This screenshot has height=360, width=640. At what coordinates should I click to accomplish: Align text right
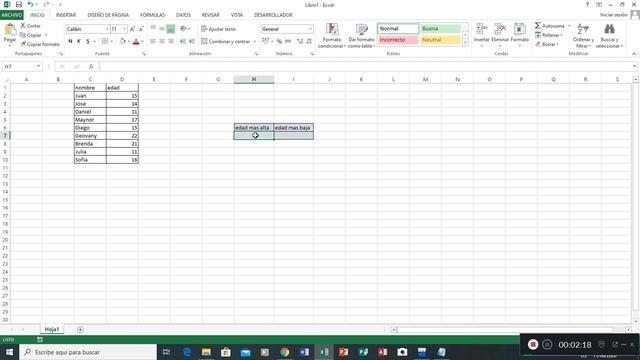coord(171,41)
